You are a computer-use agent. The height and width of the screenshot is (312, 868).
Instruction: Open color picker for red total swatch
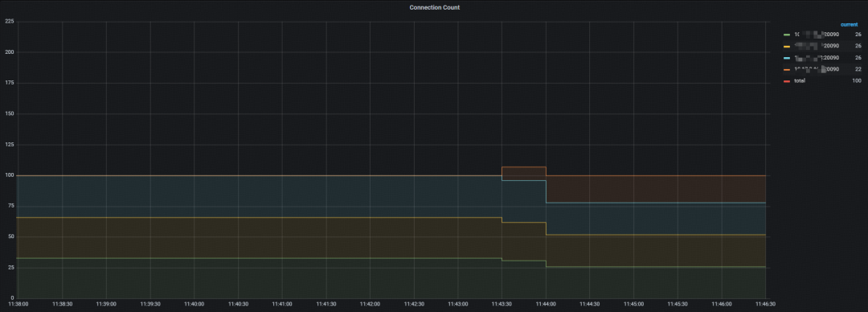point(787,81)
